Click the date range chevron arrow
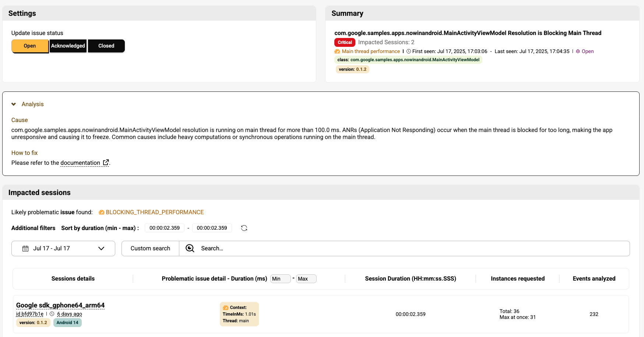Viewport: 644px width, 337px height. click(x=101, y=249)
